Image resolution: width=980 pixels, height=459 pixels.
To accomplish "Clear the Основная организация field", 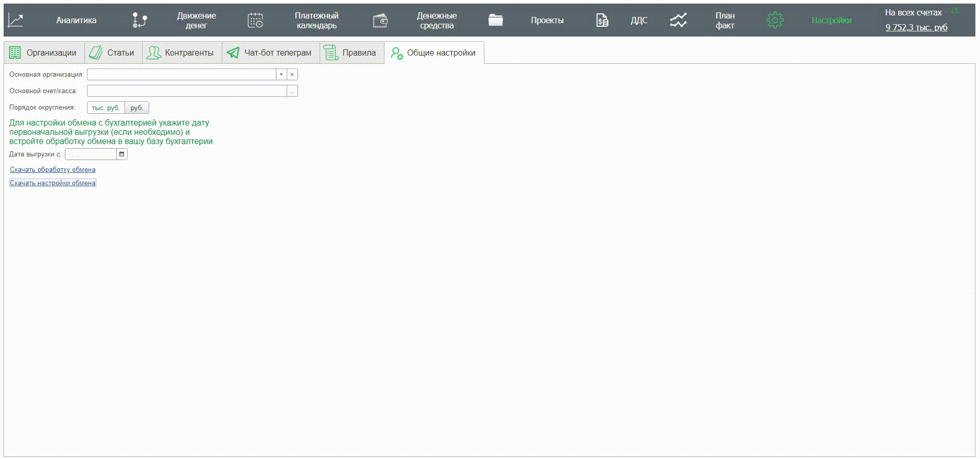I will click(x=292, y=75).
